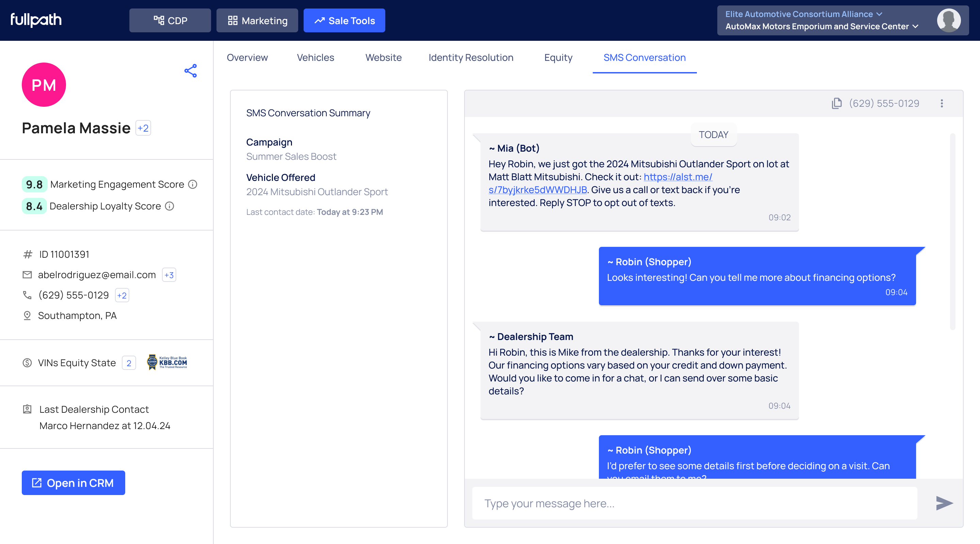Image resolution: width=980 pixels, height=544 pixels.
Task: Click the Type your message here field
Action: (x=694, y=503)
